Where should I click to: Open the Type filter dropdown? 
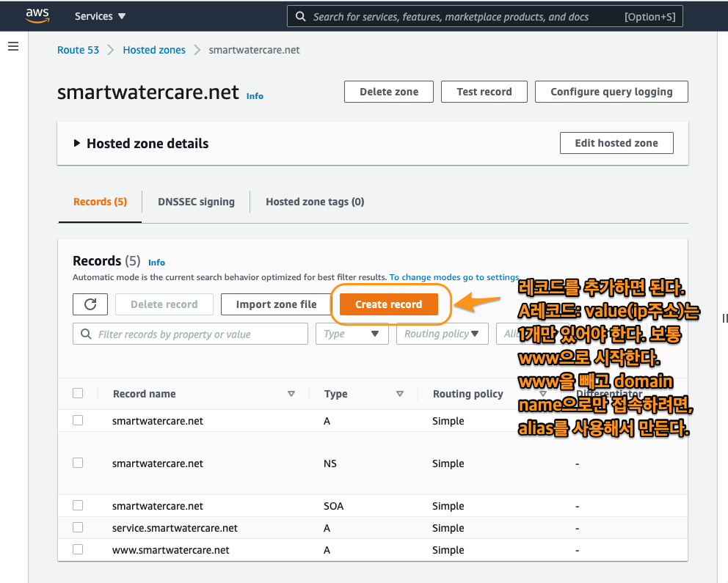coord(352,334)
